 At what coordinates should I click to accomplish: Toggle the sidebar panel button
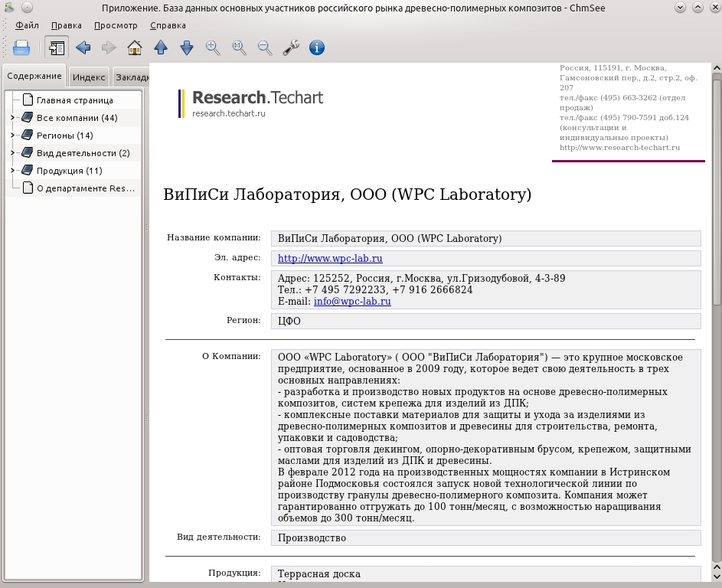(57, 47)
